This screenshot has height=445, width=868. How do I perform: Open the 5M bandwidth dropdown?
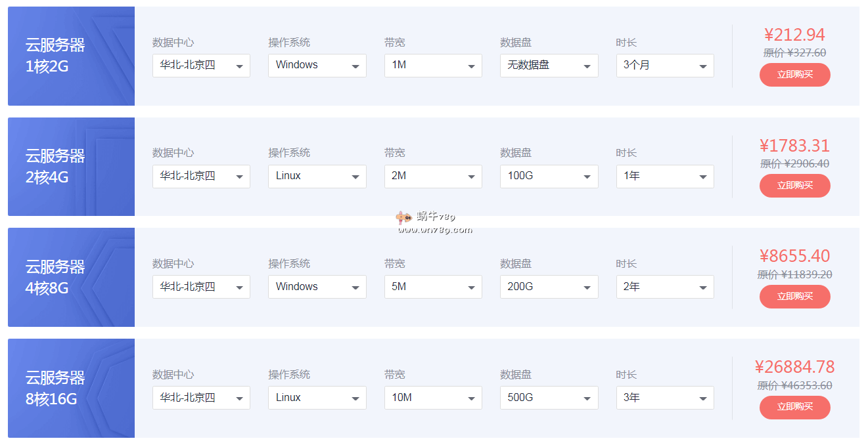coord(433,287)
